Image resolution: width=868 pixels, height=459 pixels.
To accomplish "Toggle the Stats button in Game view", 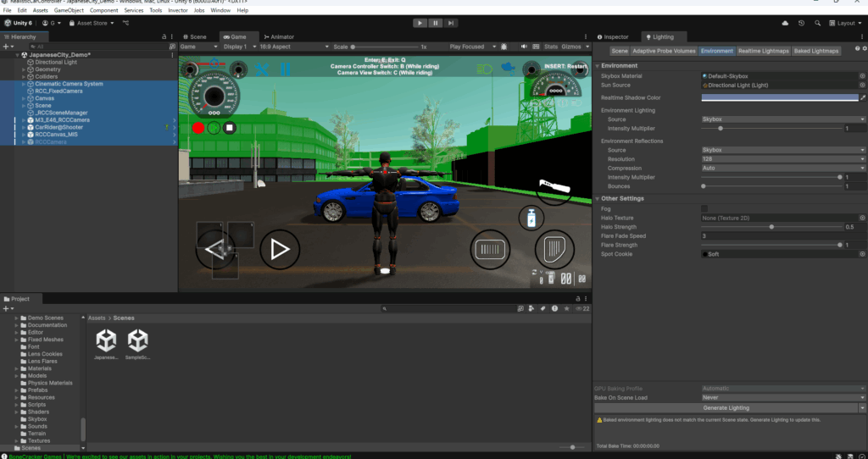I will pyautogui.click(x=551, y=47).
